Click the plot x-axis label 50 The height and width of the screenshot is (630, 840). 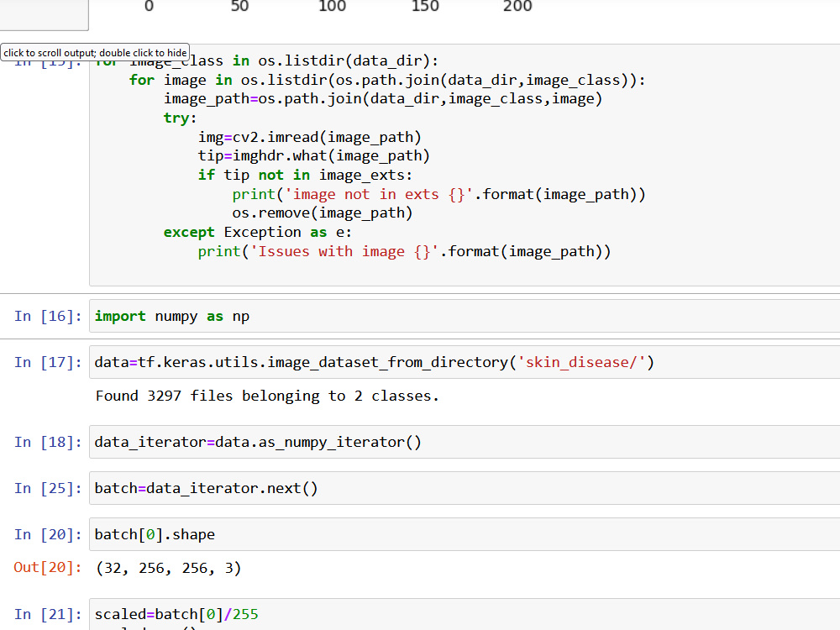coord(239,7)
